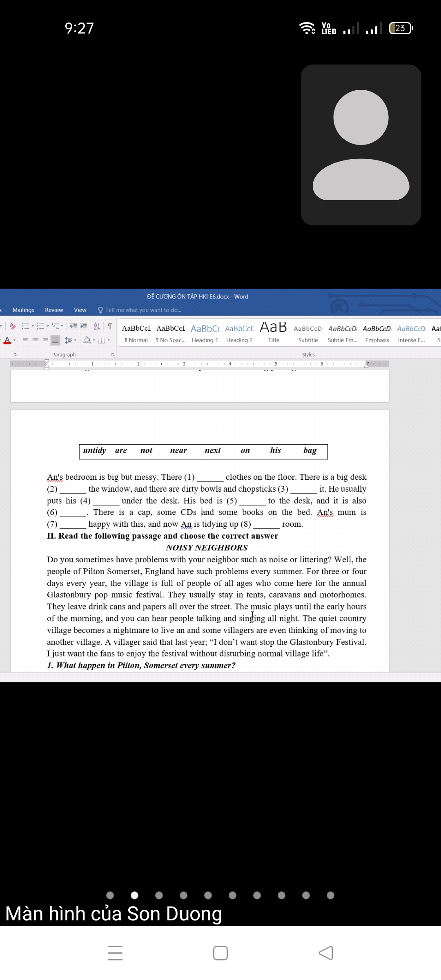
Task: Toggle justify alignment button
Action: coord(56,340)
